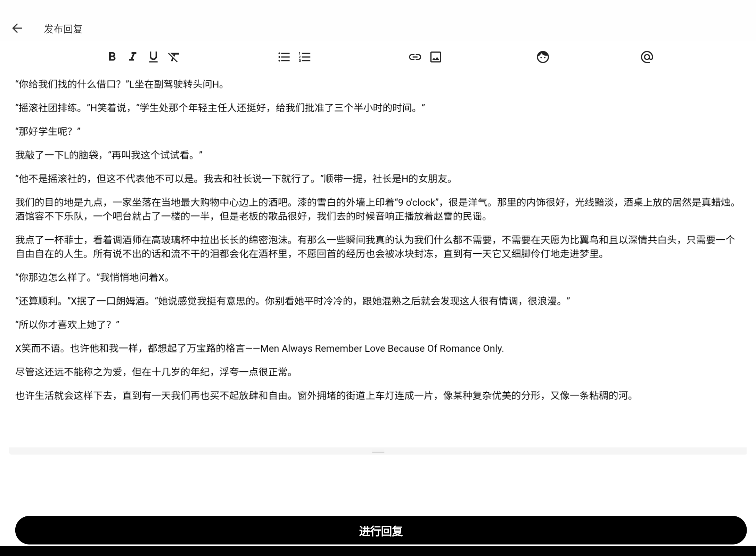
Task: Insert an image
Action: click(436, 57)
